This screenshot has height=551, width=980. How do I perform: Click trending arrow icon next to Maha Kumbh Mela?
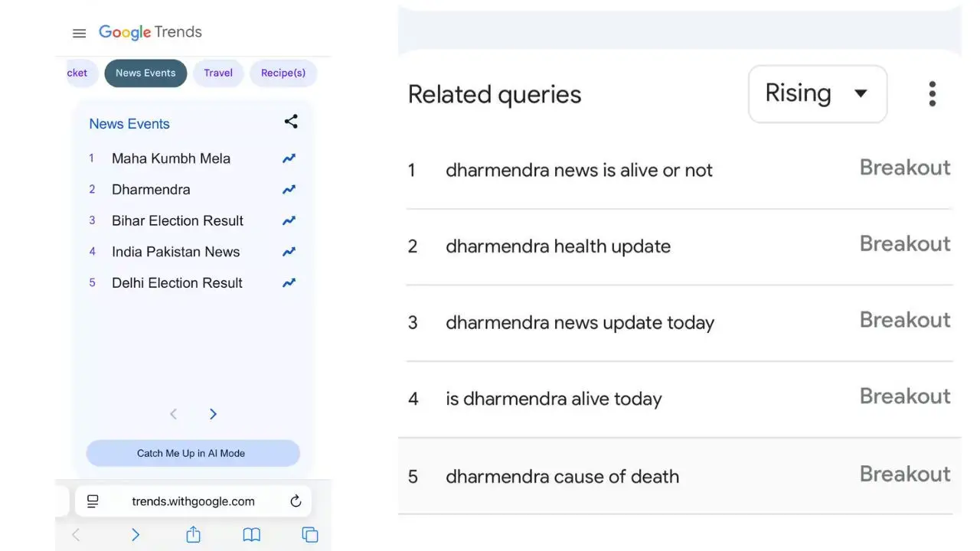(289, 158)
